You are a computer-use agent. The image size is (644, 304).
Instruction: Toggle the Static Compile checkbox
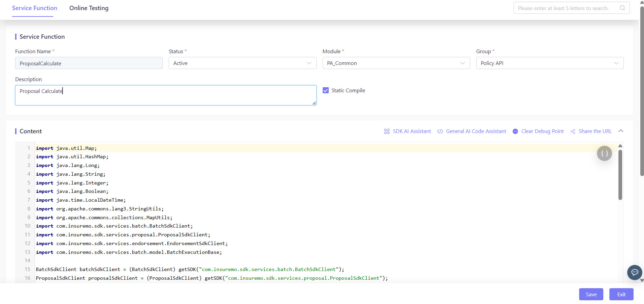coord(326,90)
